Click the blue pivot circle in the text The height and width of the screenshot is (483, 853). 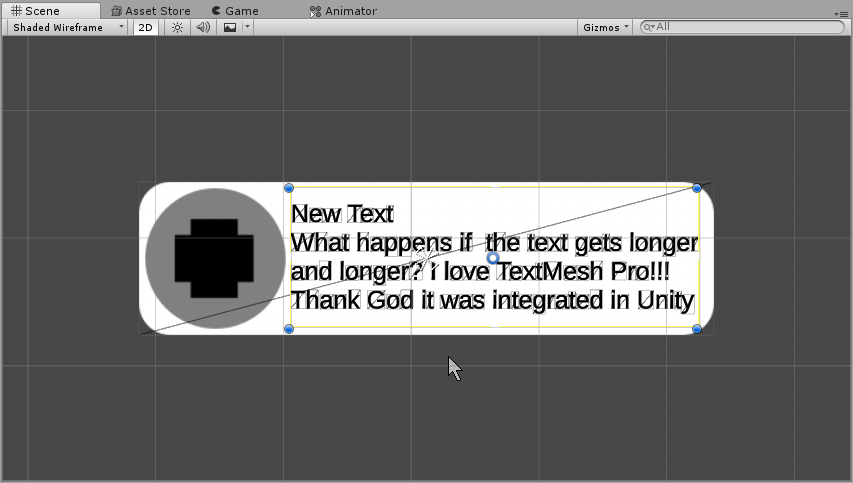click(x=493, y=258)
